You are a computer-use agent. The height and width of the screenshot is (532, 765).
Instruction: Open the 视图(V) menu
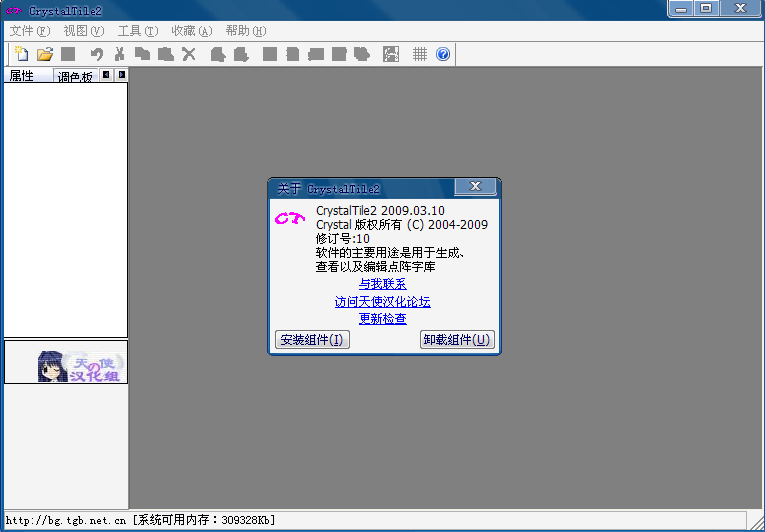pyautogui.click(x=84, y=31)
